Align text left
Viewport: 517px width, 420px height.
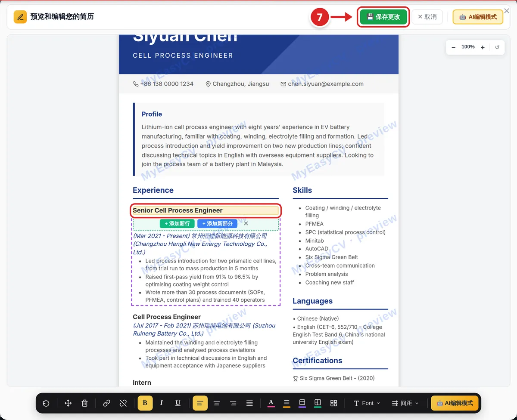point(200,403)
